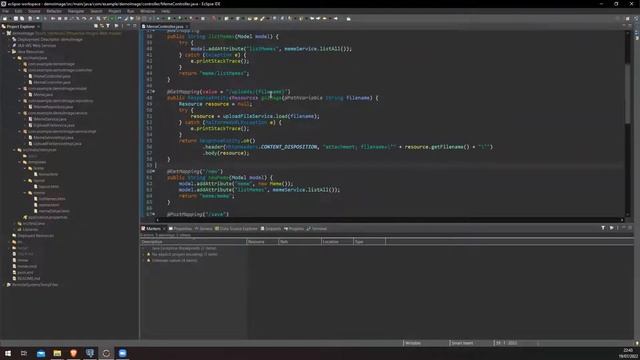640x360 pixels.
Task: Switch to the Progress tab
Action: (x=294, y=229)
